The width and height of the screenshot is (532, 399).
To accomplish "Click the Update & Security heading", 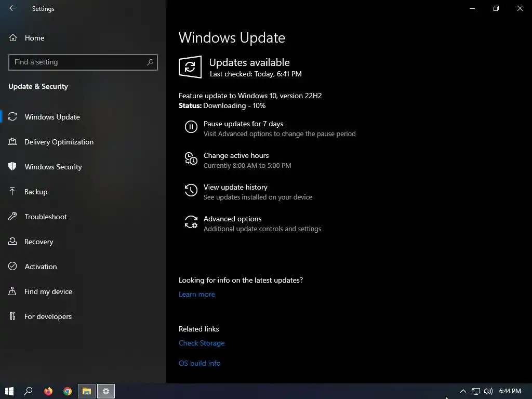I will (x=38, y=86).
